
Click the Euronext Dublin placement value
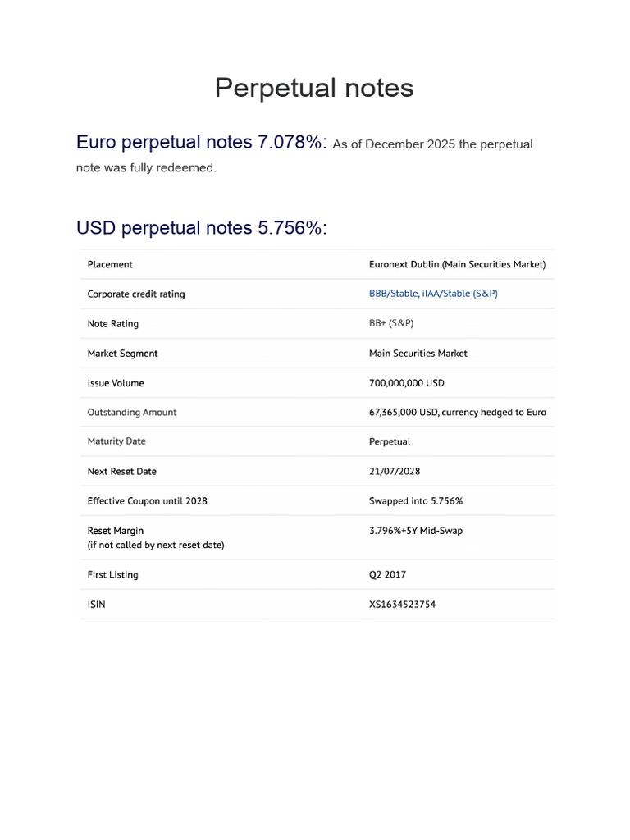pos(457,264)
